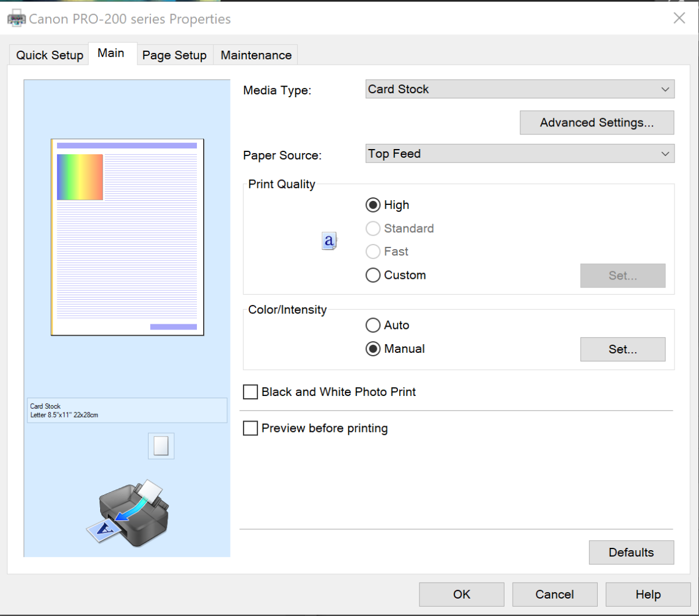Viewport: 699px width, 616px height.
Task: Click the Paper Source label
Action: click(283, 155)
